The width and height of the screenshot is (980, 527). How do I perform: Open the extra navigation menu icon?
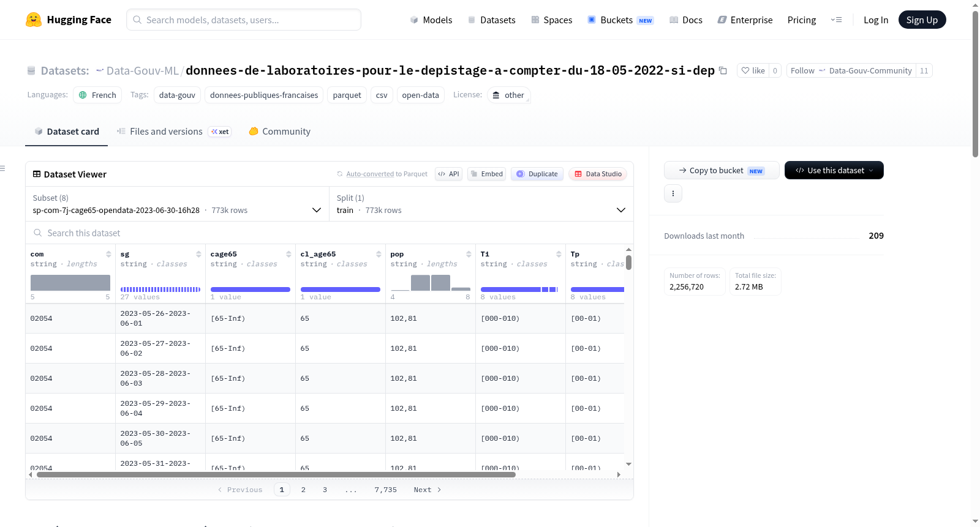[x=836, y=20]
